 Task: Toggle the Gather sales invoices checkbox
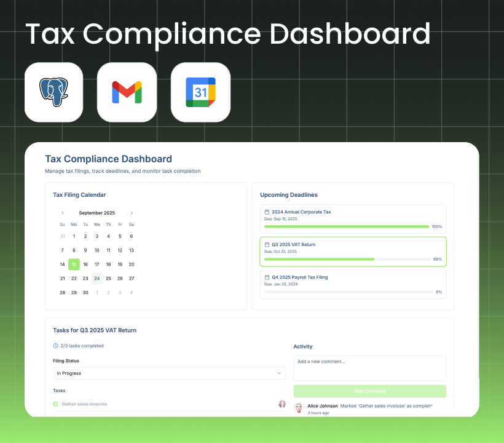click(55, 404)
